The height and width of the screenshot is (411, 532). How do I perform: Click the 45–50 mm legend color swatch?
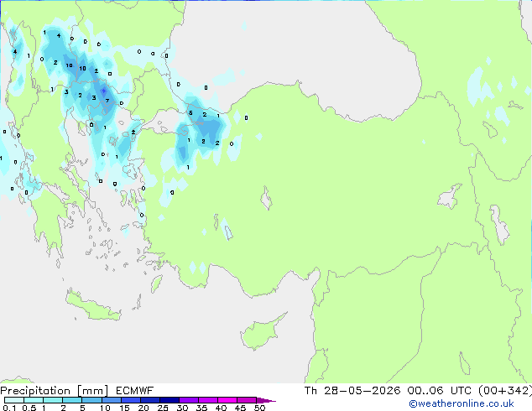(x=247, y=400)
